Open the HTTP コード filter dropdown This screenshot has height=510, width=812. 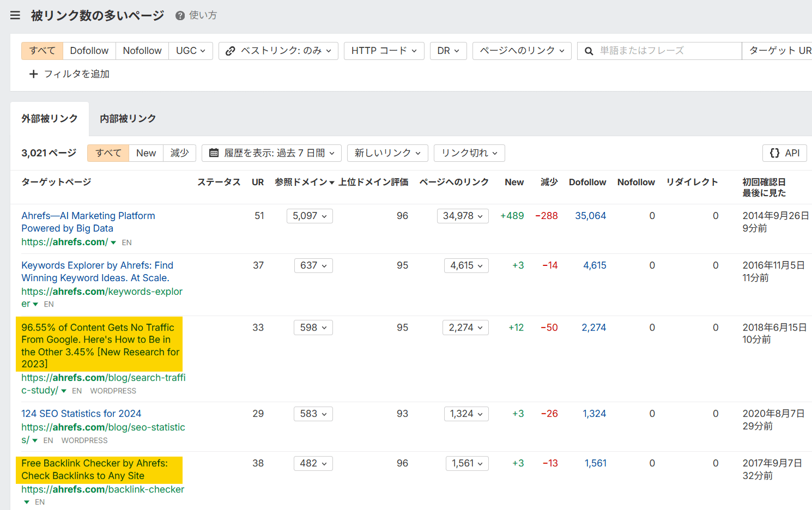pyautogui.click(x=384, y=51)
